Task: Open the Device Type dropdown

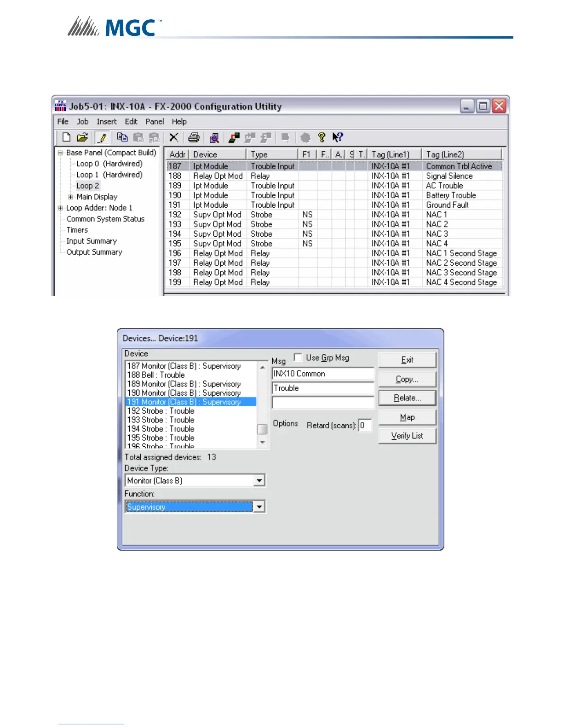Action: 259,481
